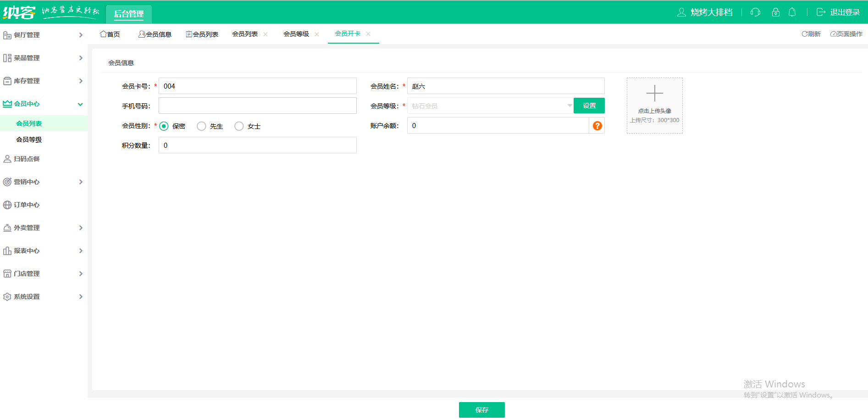Click the 设置 button beside member level

coord(589,106)
